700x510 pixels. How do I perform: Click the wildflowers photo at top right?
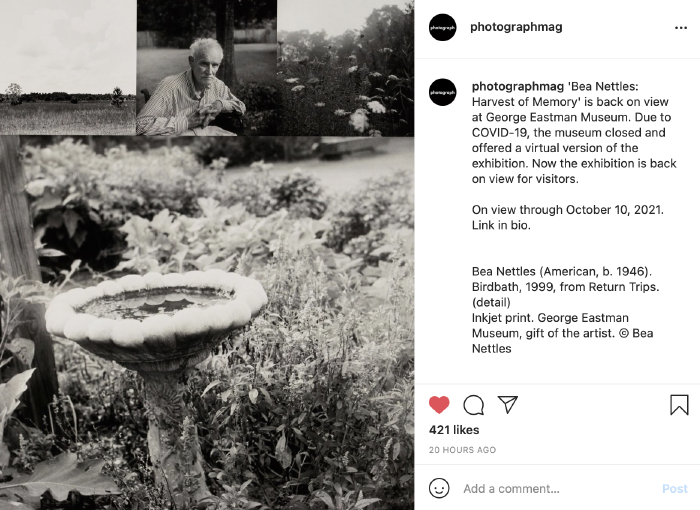coord(346,68)
